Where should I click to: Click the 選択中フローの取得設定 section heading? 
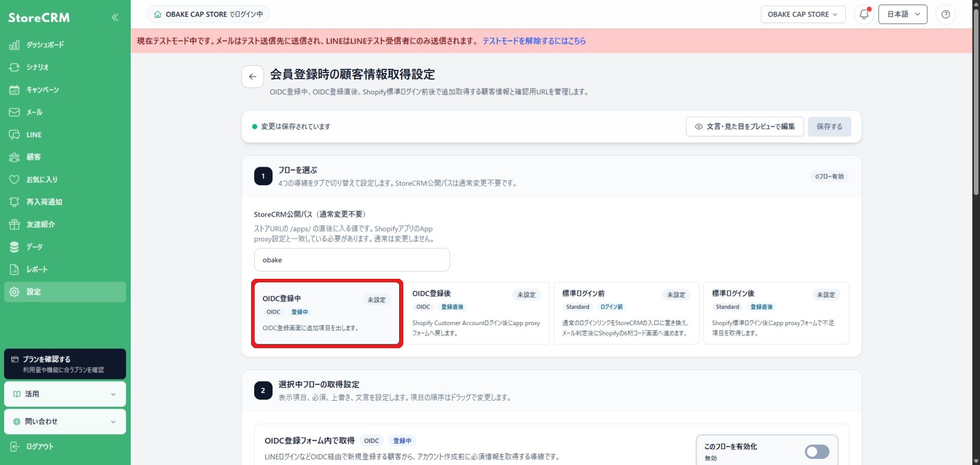(x=319, y=384)
